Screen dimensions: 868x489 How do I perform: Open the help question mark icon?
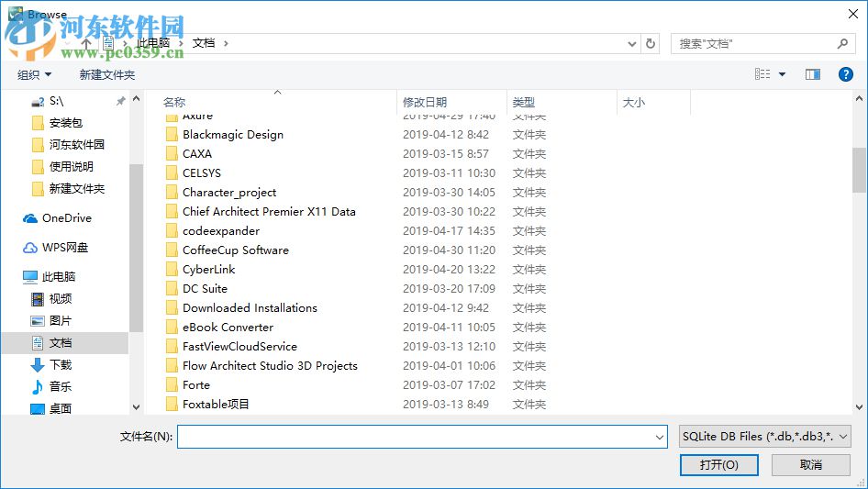[x=845, y=74]
